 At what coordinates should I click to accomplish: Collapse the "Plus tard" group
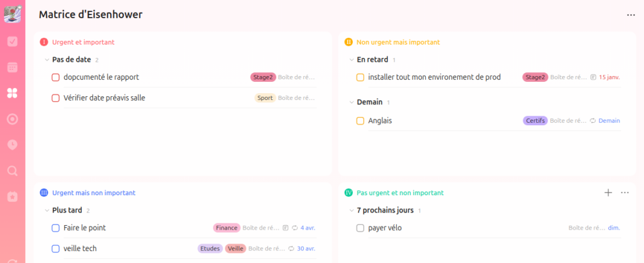(47, 210)
